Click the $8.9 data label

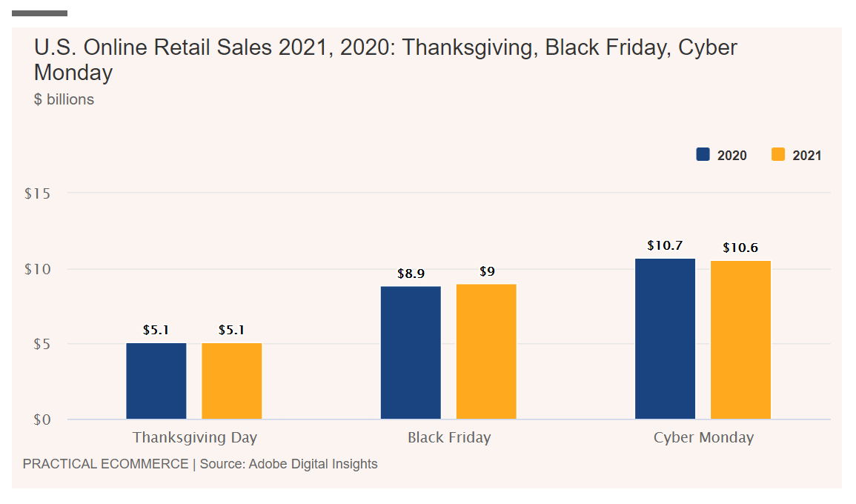[x=411, y=273]
